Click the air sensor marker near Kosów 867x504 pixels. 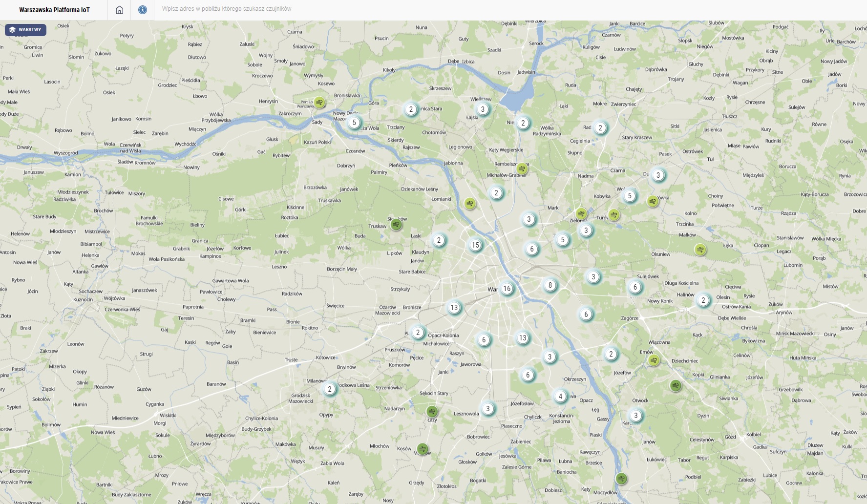point(423,449)
